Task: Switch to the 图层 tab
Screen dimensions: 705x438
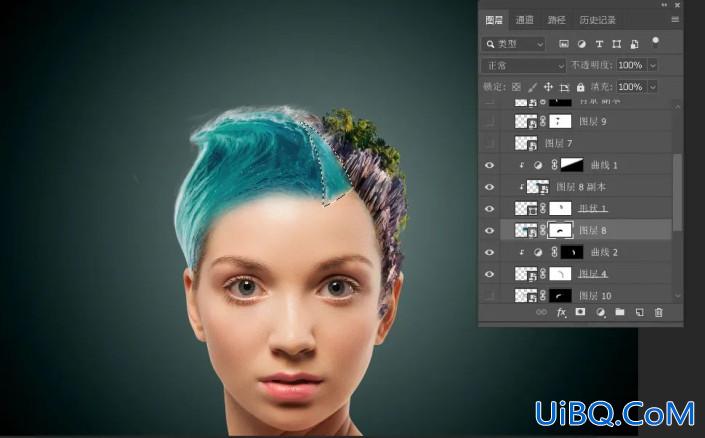Action: tap(494, 20)
